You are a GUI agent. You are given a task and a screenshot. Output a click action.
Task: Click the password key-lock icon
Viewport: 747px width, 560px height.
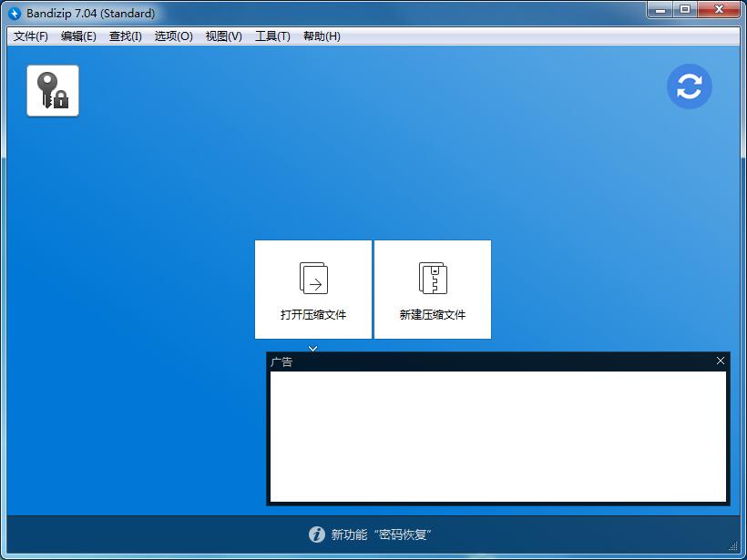52,90
